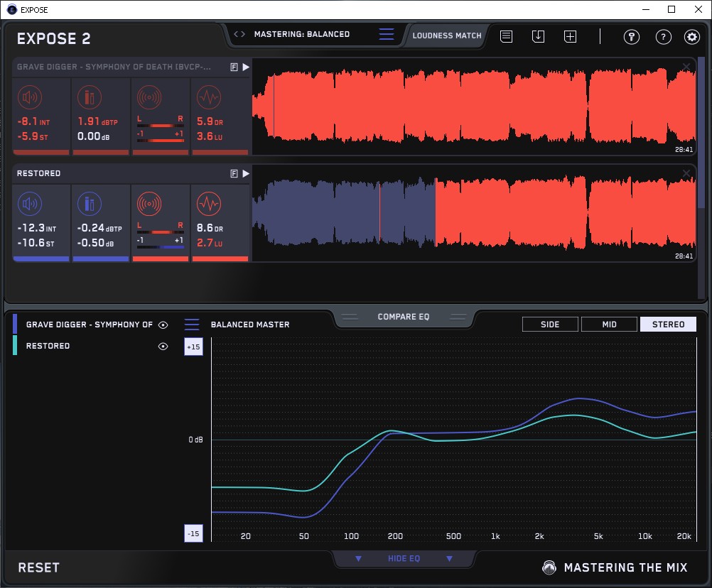The height and width of the screenshot is (588, 712).
Task: Play the Grave Digger track
Action: (x=246, y=67)
